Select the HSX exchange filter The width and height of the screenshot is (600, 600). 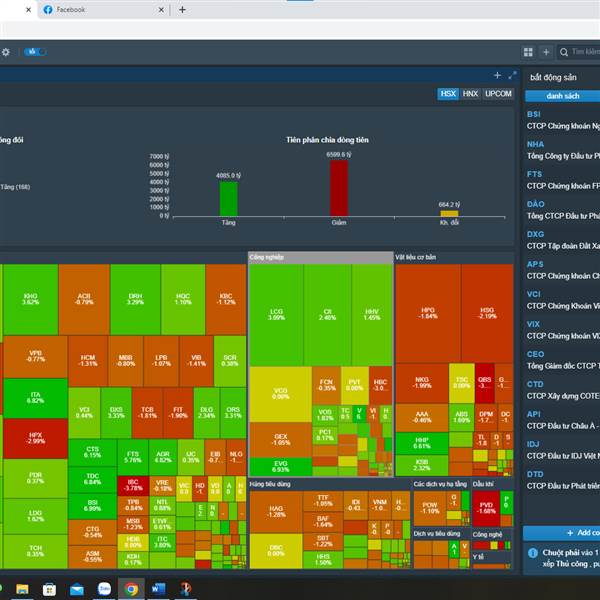pyautogui.click(x=448, y=94)
